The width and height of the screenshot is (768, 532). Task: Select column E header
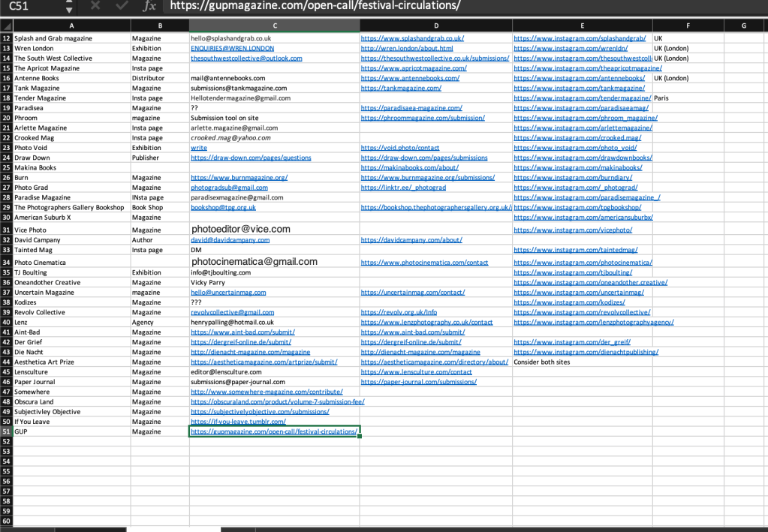582,26
